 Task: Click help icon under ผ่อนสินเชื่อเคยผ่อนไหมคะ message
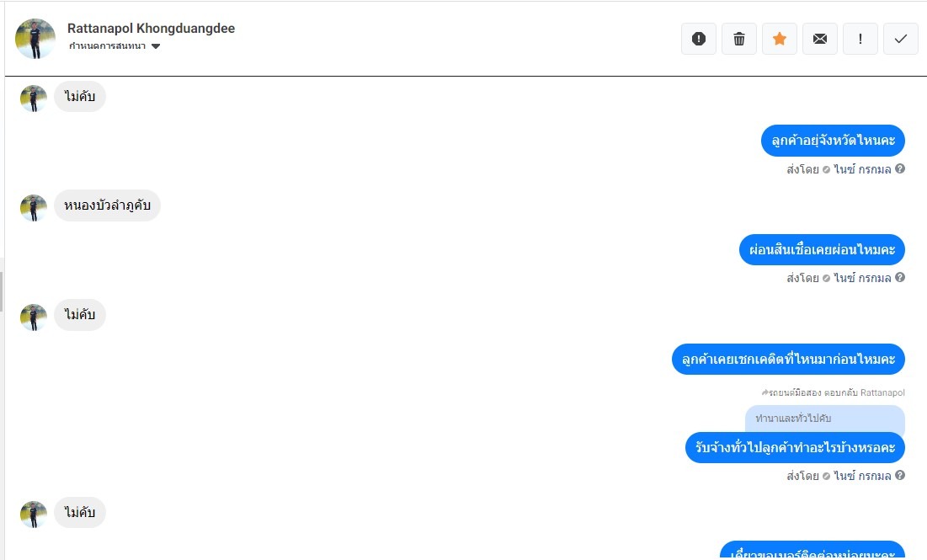(900, 277)
